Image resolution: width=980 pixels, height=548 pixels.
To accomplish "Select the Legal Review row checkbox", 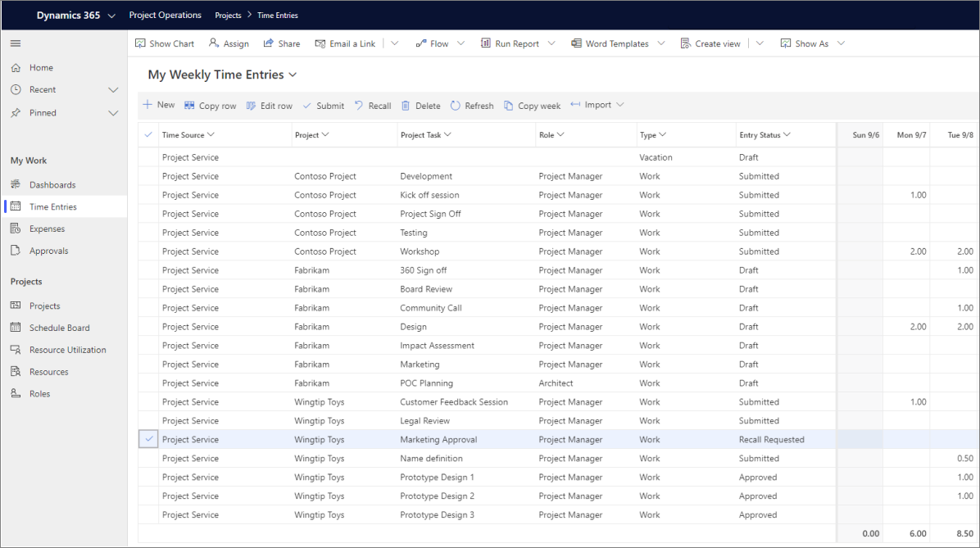I will 148,421.
